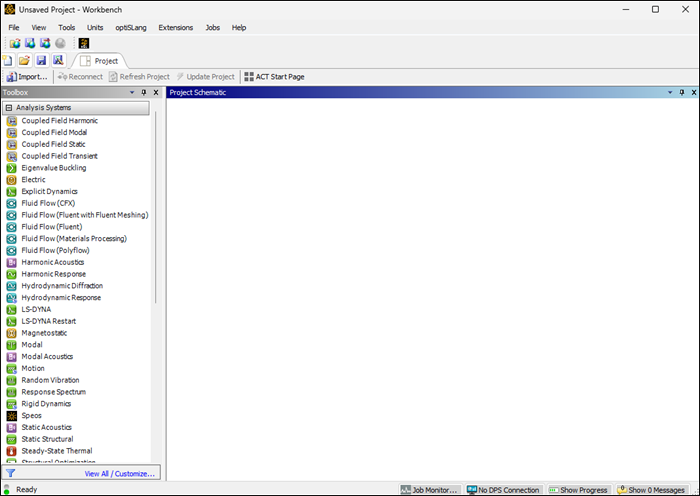
Task: Open the View menu
Action: coord(39,28)
